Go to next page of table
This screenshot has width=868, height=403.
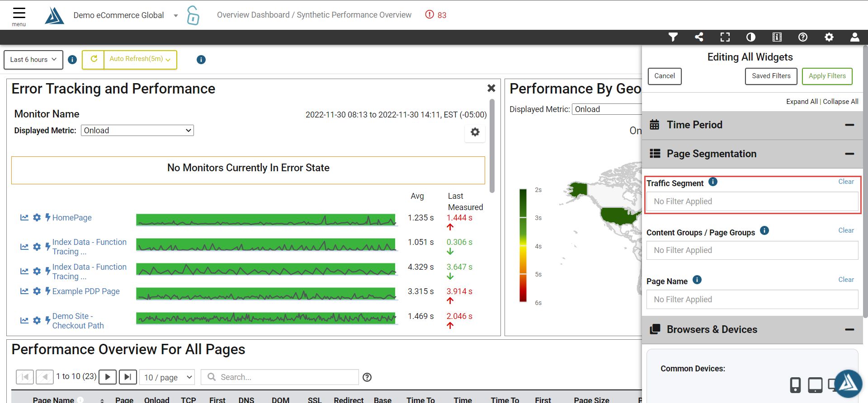108,377
